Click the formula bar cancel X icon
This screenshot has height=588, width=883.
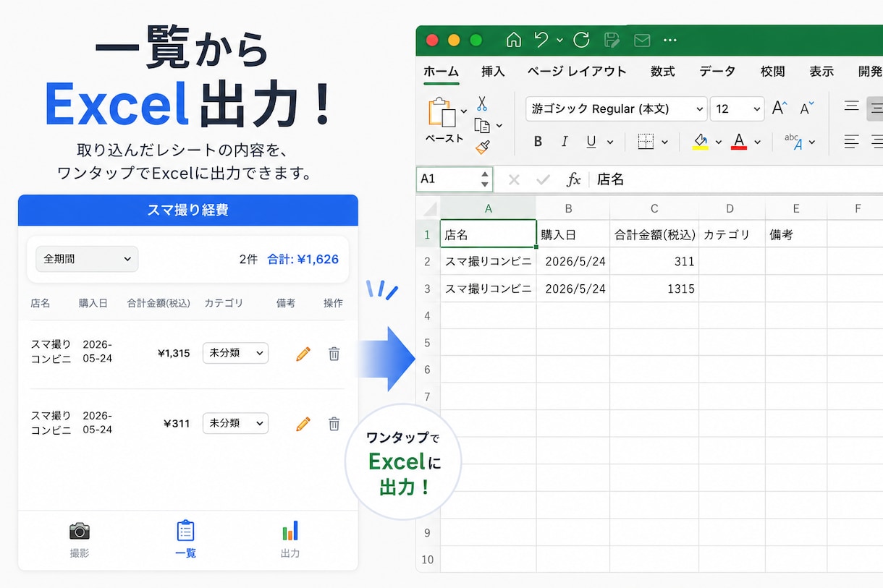514,179
